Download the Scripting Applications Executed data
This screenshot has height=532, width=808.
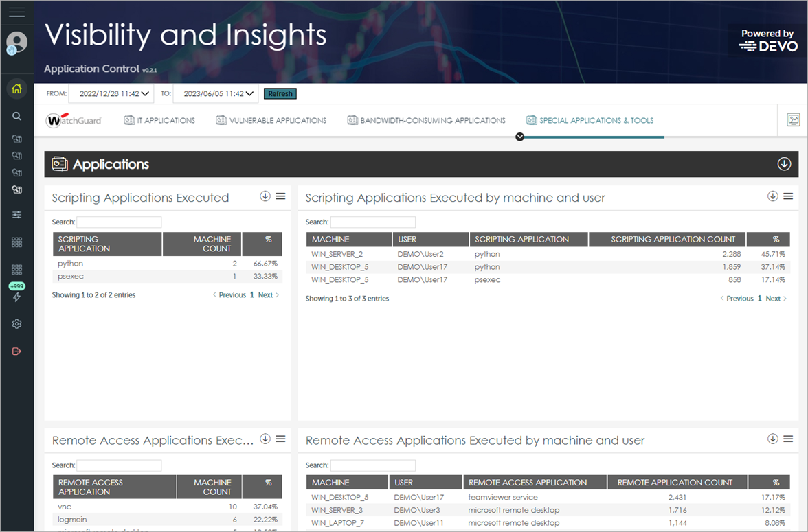265,196
